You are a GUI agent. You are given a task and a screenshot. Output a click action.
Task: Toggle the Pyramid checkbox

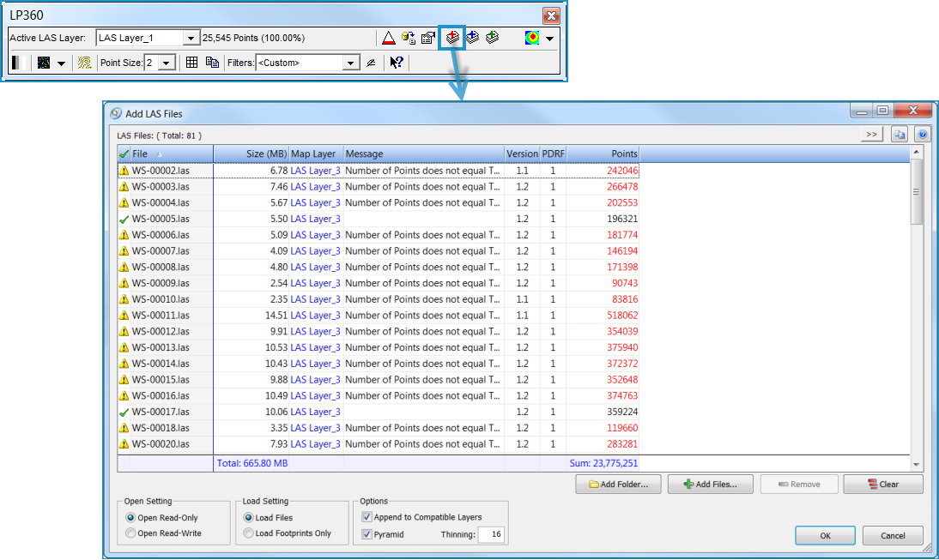point(367,533)
